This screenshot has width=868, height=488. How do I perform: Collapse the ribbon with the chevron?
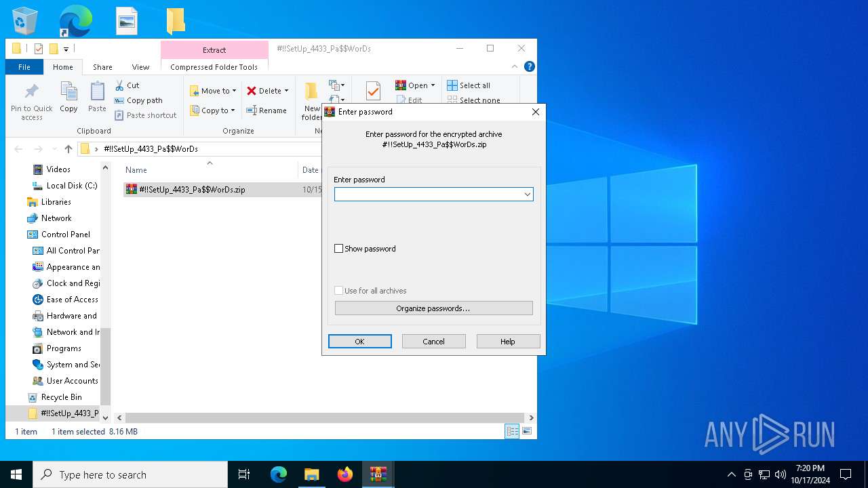(515, 66)
